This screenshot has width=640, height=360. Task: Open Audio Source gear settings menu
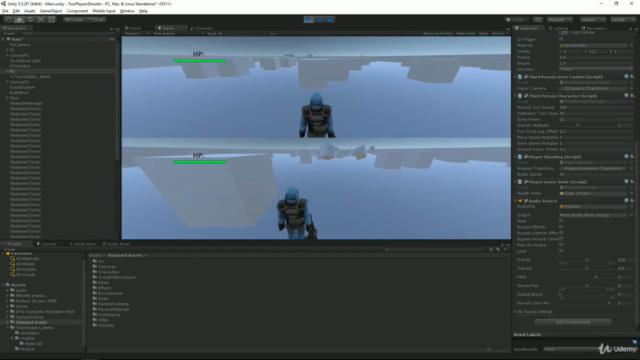(632, 201)
